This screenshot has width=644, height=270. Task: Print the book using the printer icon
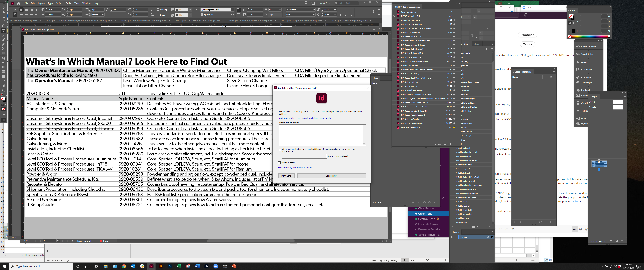tap(445, 144)
